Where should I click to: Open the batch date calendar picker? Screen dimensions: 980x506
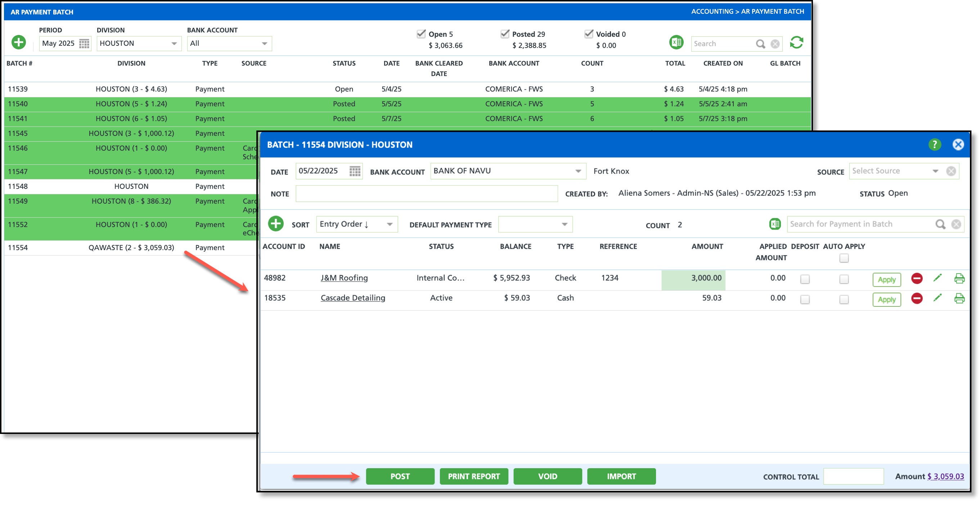pos(355,171)
